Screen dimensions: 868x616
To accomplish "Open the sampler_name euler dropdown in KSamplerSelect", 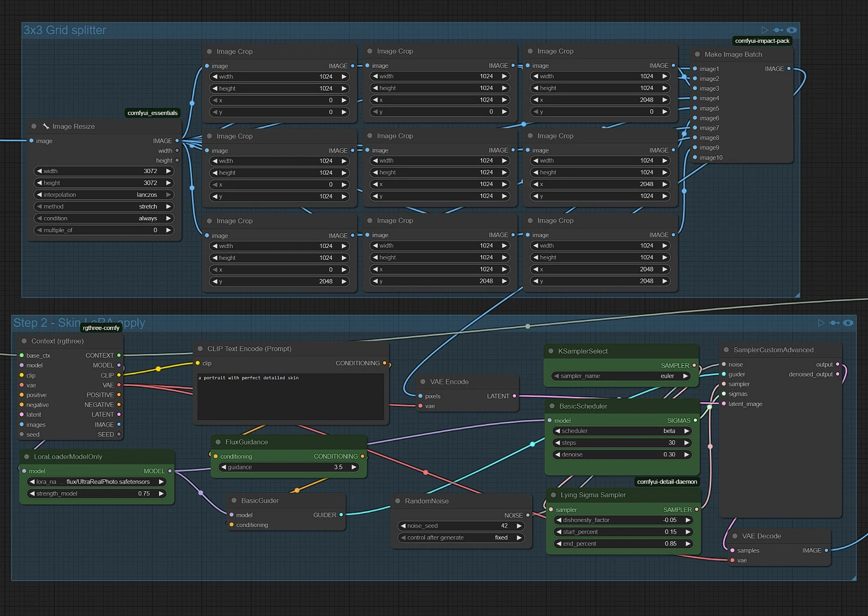I will [621, 376].
